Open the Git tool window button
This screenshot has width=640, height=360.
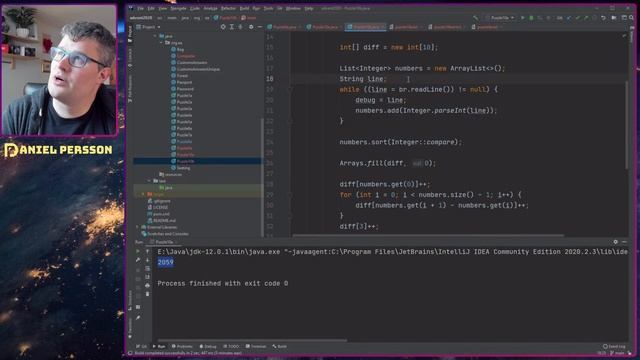pos(142,346)
